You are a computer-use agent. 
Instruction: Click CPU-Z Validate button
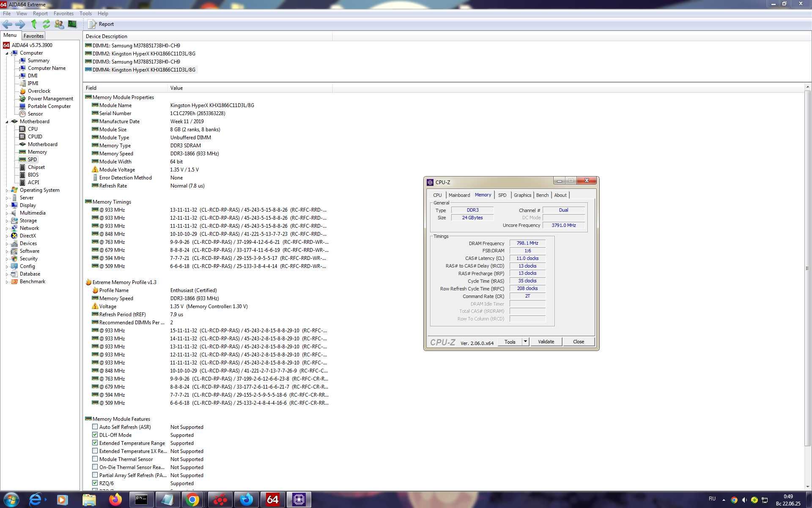tap(546, 342)
